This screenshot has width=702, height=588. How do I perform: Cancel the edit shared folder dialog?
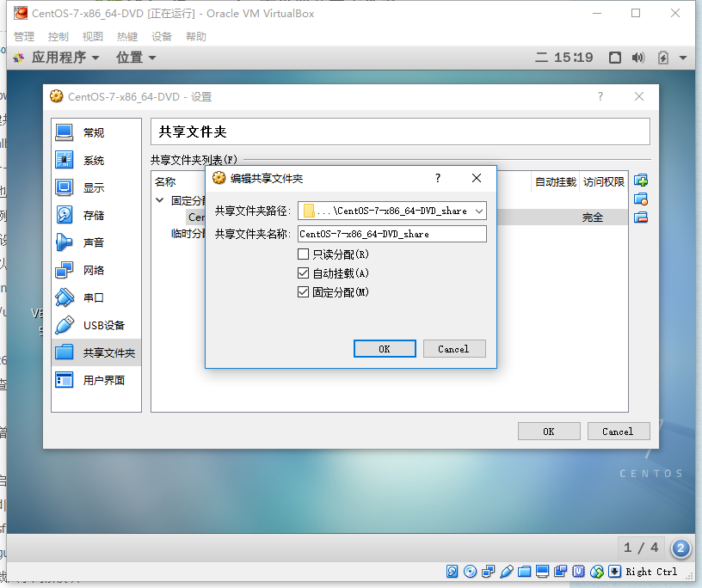(454, 349)
